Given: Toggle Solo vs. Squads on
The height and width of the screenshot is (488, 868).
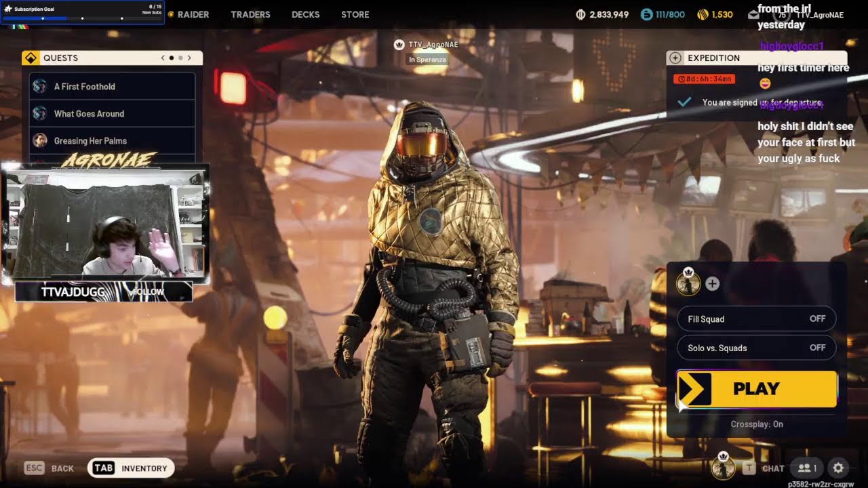Looking at the screenshot, I should [x=757, y=348].
